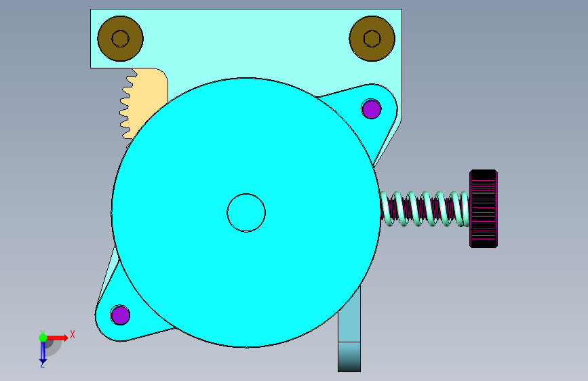Image resolution: width=588 pixels, height=381 pixels.
Task: Click the blue Z axis arrow of triad
Action: [43, 353]
